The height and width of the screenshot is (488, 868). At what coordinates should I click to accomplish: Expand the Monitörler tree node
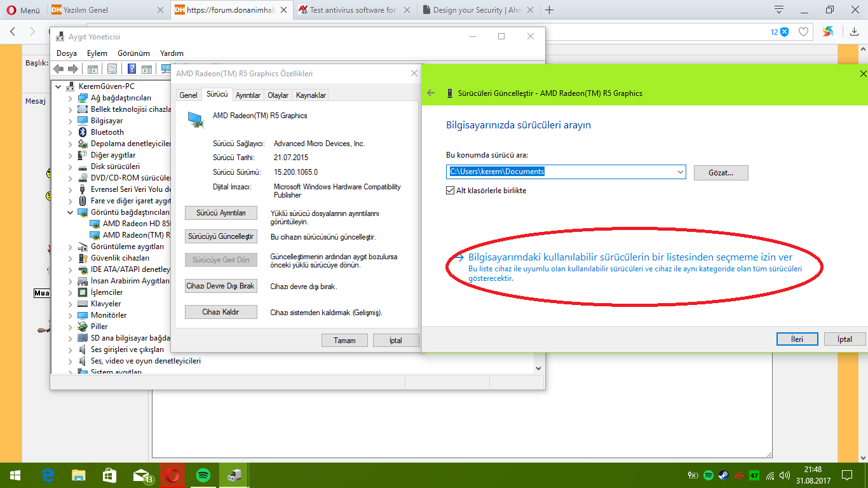pos(71,315)
